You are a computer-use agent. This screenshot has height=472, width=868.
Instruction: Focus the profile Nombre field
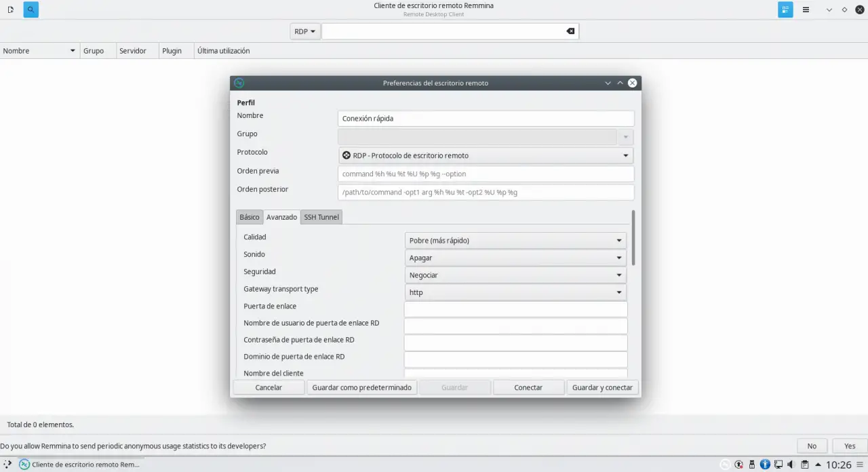[486, 118]
